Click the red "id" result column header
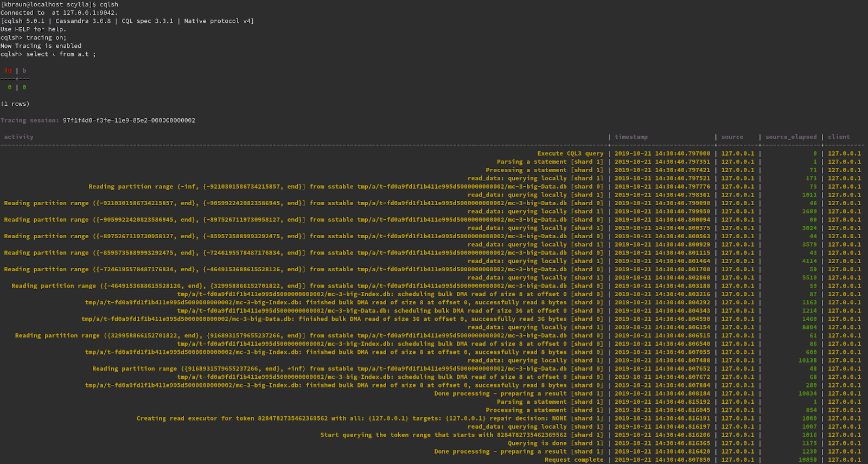This screenshot has width=868, height=464. tap(8, 71)
